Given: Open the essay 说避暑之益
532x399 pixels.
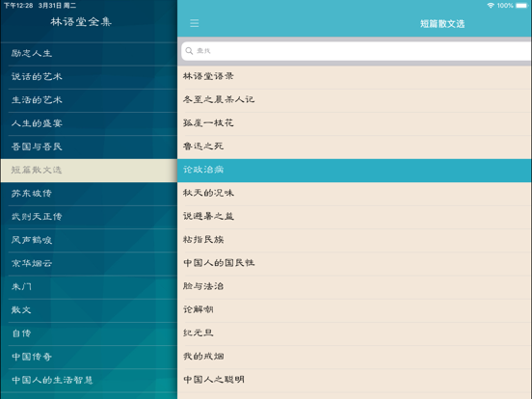Looking at the screenshot, I should point(355,217).
